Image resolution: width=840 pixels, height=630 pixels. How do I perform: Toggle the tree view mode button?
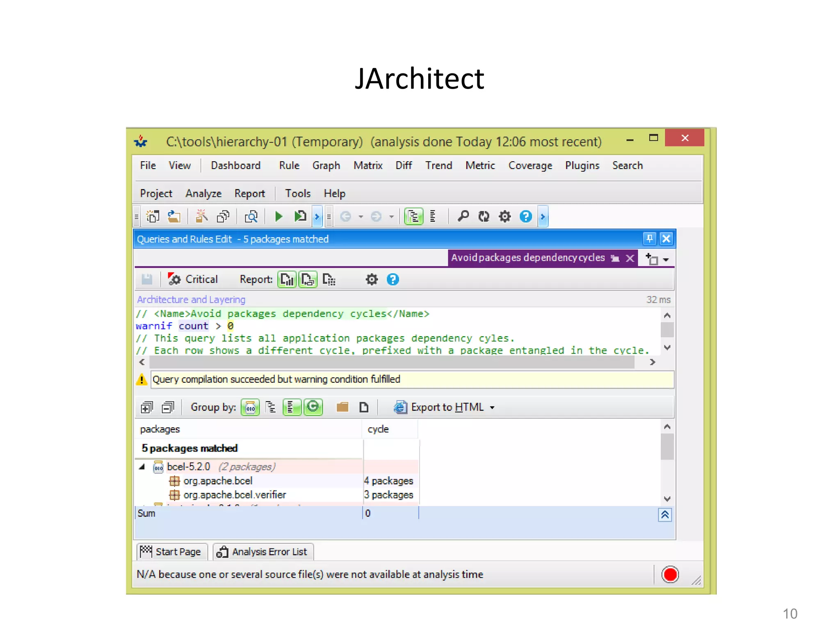point(413,216)
